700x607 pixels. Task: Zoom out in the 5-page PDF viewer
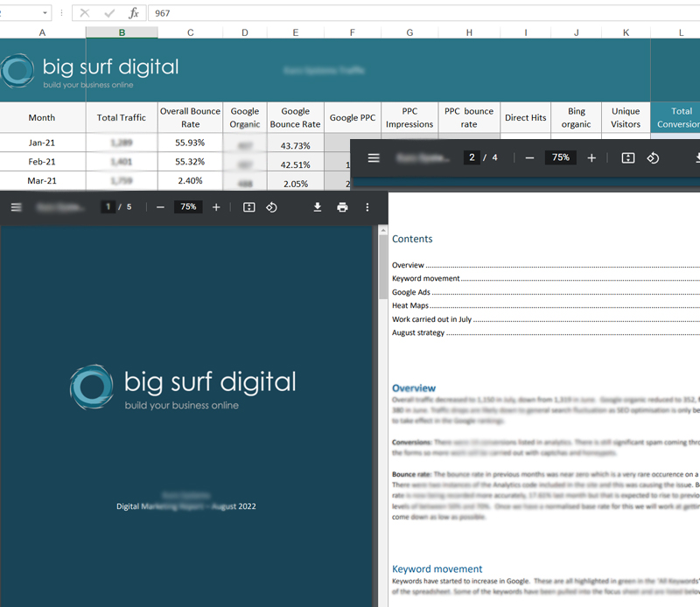[x=160, y=207]
